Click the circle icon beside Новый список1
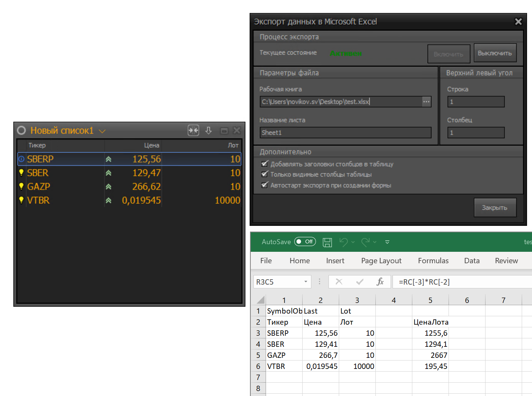532x396 pixels. (x=21, y=130)
